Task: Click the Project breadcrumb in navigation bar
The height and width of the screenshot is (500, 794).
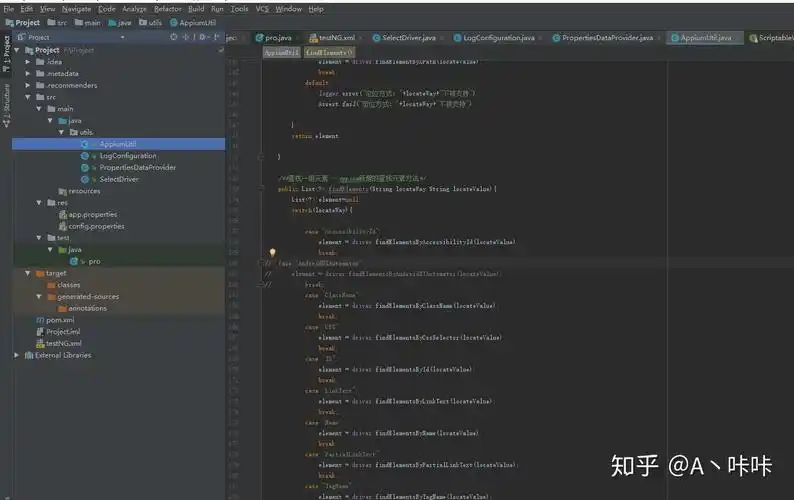Action: (x=23, y=23)
